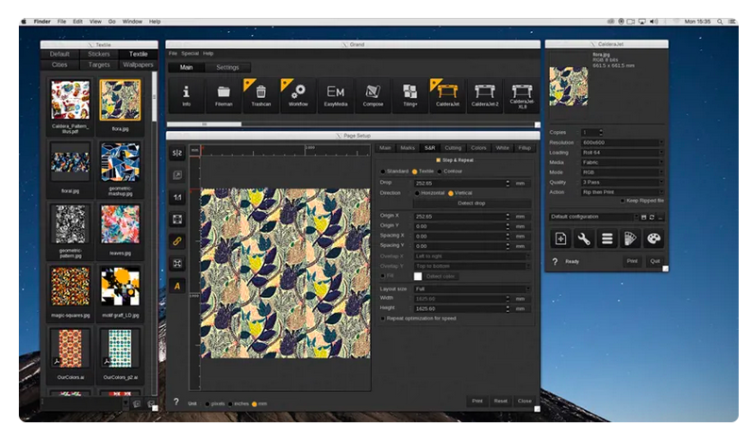Select the orange CalderaJet printer icon
Image resolution: width=750 pixels, height=427 pixels.
pos(447,95)
